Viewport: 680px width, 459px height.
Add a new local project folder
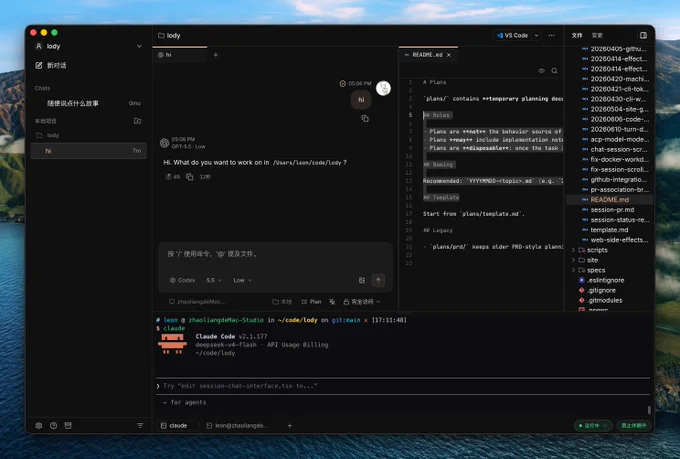pyautogui.click(x=137, y=121)
